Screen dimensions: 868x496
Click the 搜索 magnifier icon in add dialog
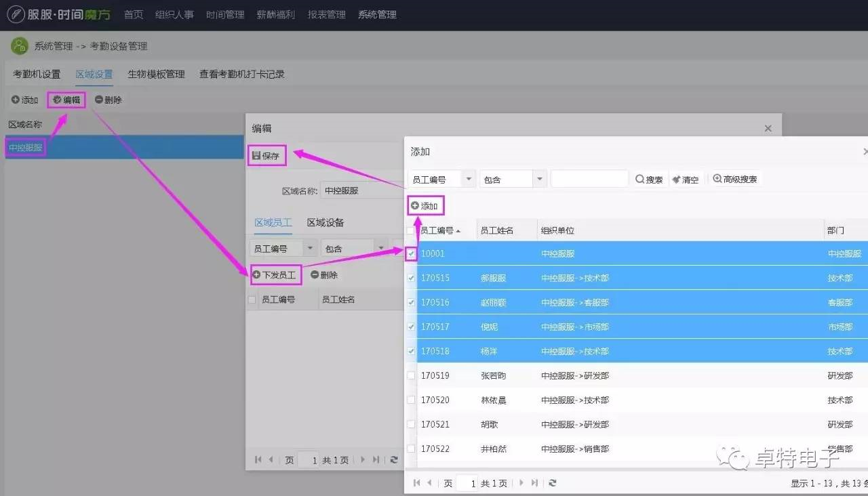tap(640, 180)
